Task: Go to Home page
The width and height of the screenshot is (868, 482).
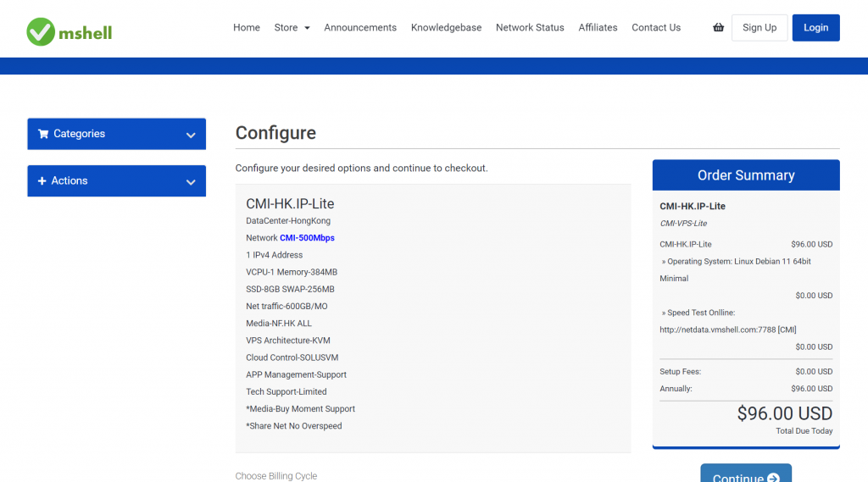Action: click(247, 28)
